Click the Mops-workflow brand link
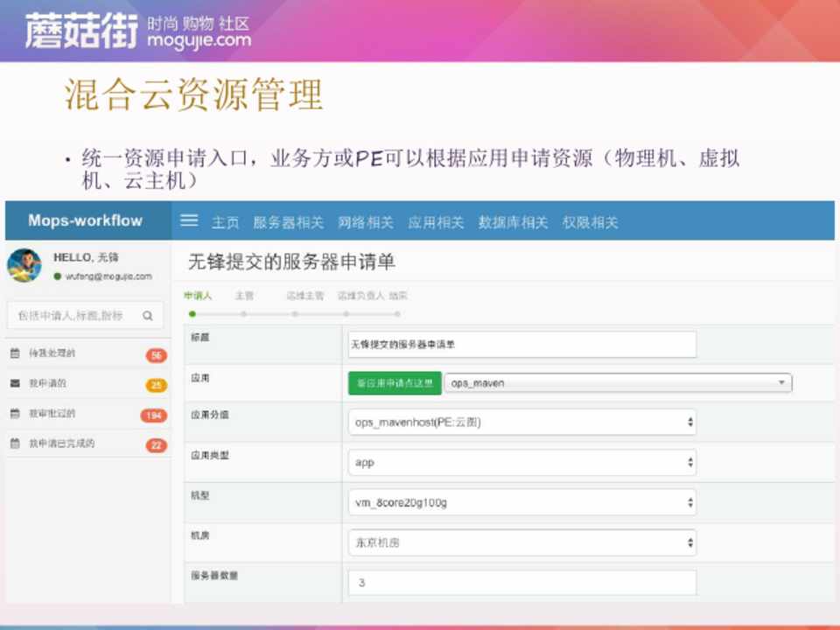 click(85, 220)
